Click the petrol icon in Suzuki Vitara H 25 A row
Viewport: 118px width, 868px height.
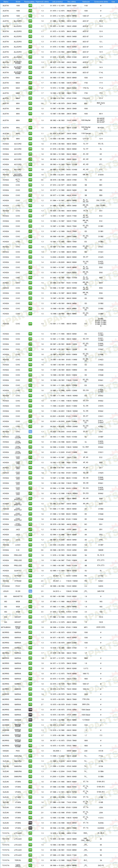tap(30, 818)
